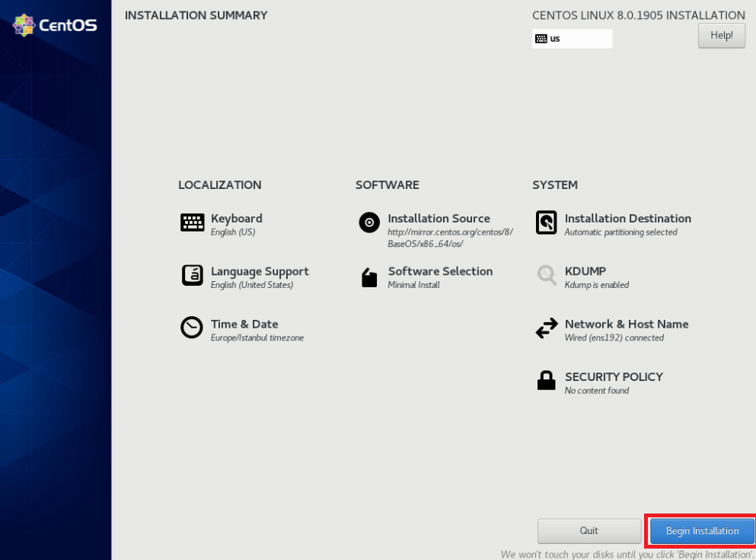Click 'English (United States)' language status text

click(252, 285)
